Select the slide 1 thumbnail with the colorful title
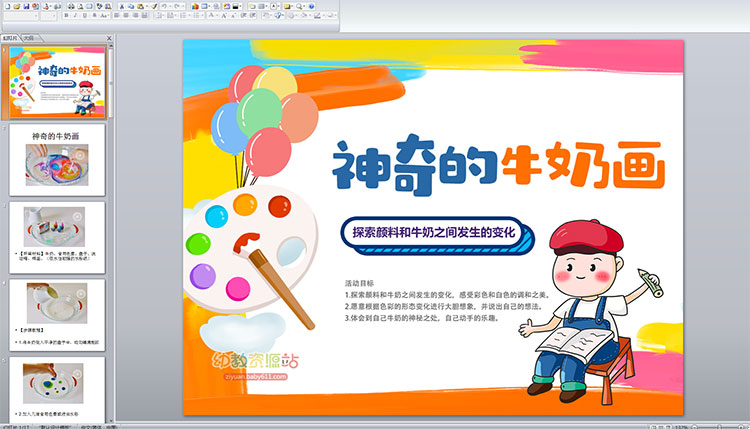750x429 pixels. 57,82
